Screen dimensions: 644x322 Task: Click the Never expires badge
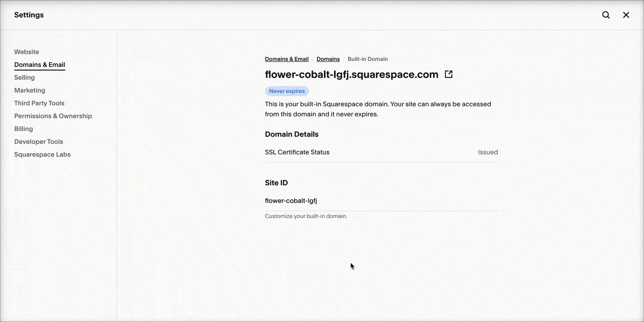pyautogui.click(x=287, y=91)
